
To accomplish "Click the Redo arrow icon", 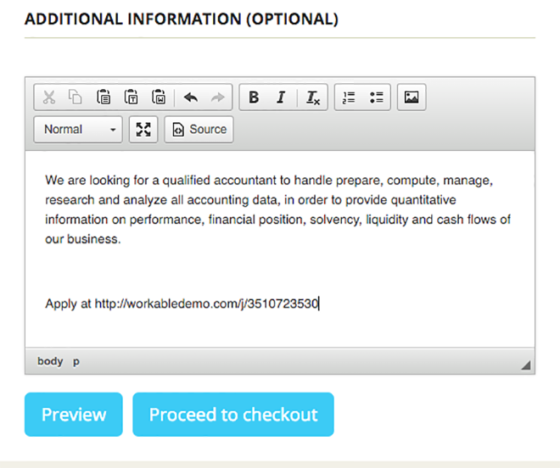I will (x=218, y=97).
